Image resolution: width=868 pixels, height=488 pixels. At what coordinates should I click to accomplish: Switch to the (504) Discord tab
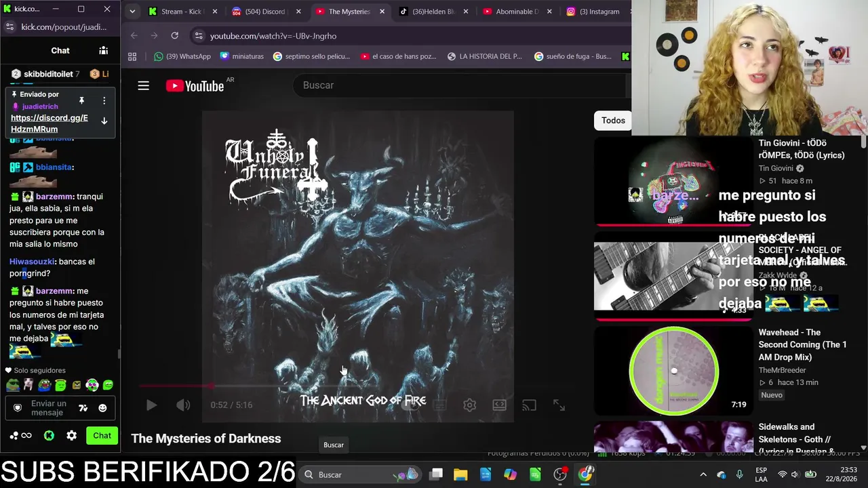coord(265,12)
